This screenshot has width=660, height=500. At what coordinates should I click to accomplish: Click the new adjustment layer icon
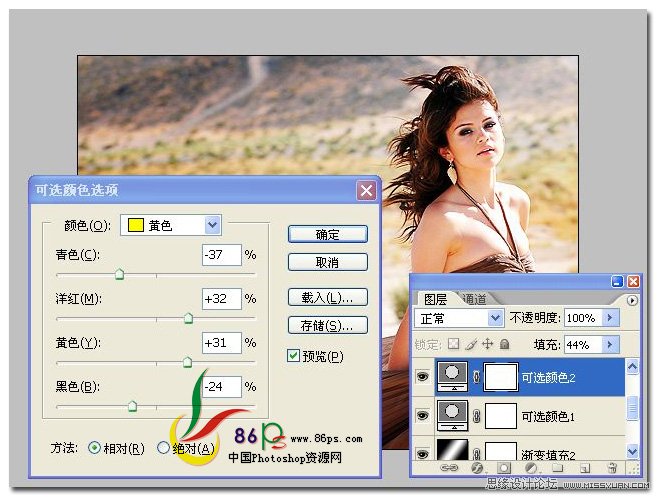(531, 468)
